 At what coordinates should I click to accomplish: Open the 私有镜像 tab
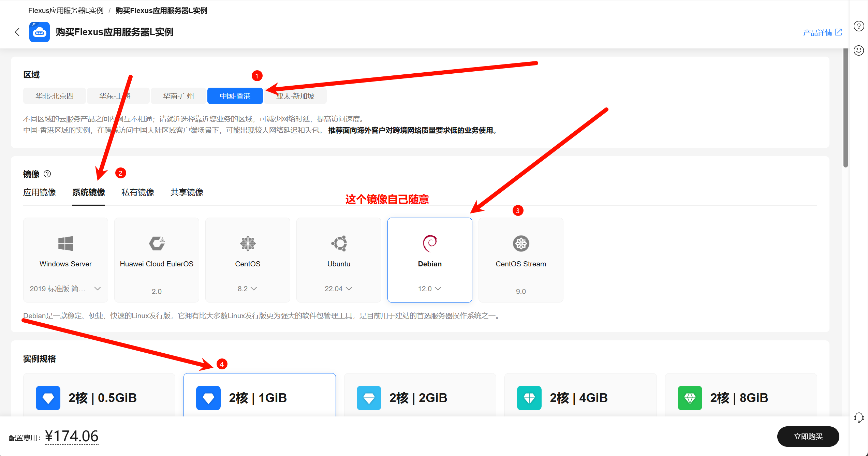pos(138,192)
